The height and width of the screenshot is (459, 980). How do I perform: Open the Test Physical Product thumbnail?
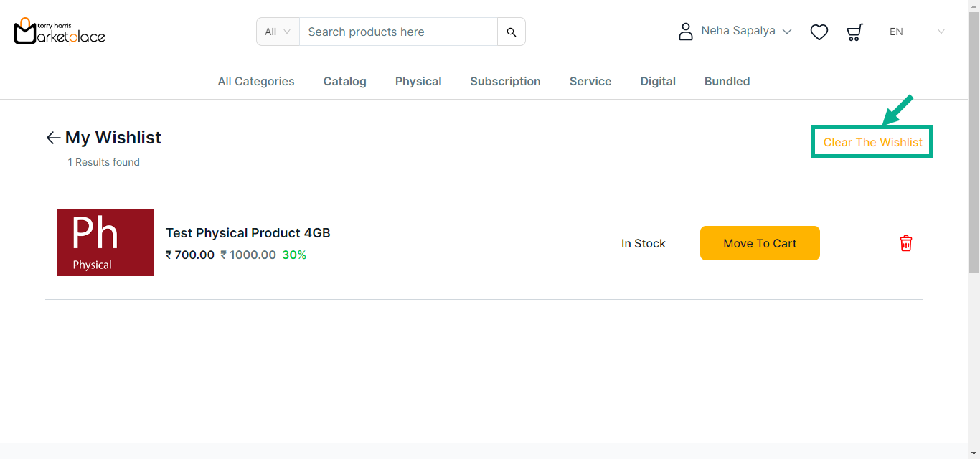tap(105, 242)
